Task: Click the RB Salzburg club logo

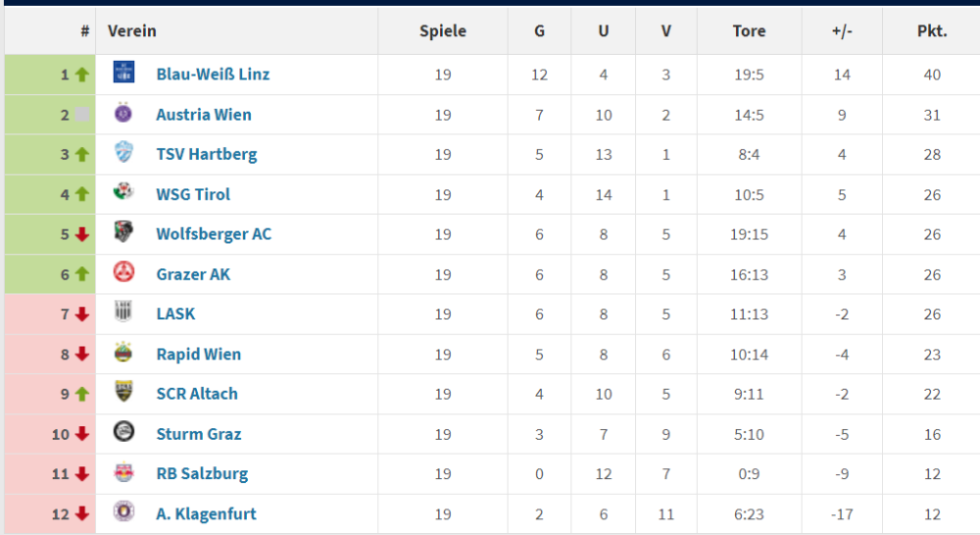Action: click(123, 472)
